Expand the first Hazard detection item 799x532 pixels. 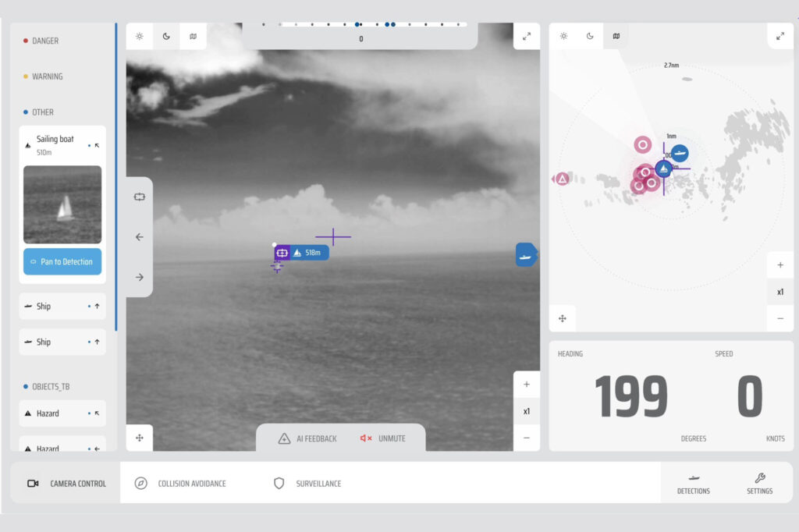click(62, 413)
